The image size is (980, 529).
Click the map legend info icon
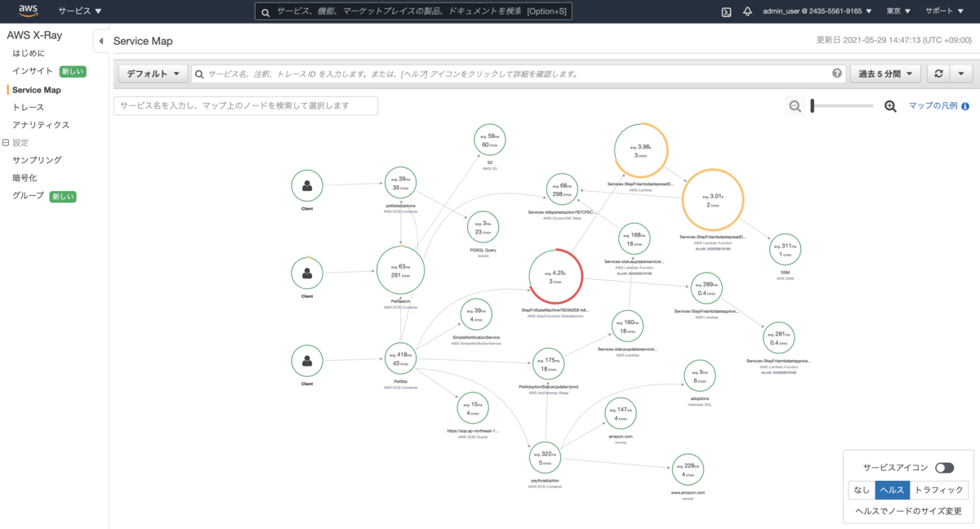coord(965,106)
